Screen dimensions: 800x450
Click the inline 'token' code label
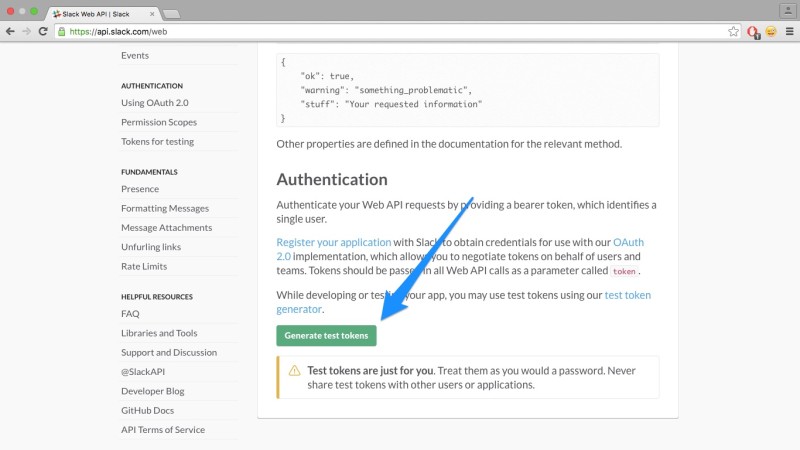(624, 271)
